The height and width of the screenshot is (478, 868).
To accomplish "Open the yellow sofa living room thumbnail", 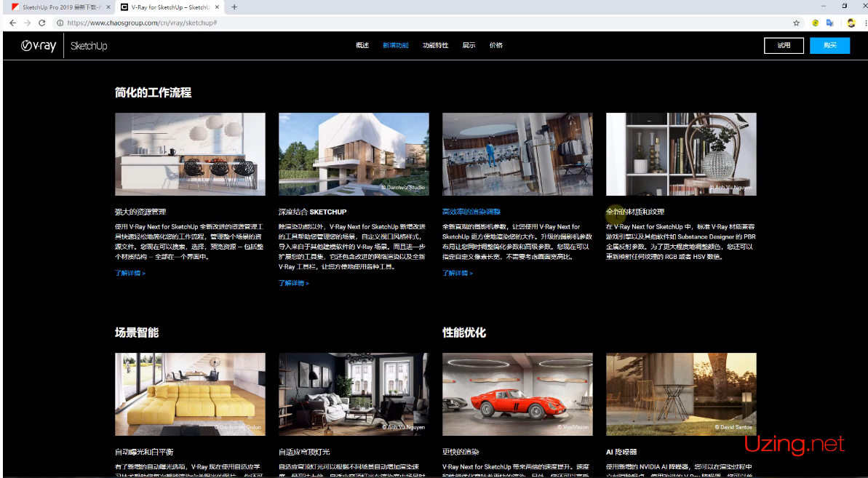I will point(190,394).
